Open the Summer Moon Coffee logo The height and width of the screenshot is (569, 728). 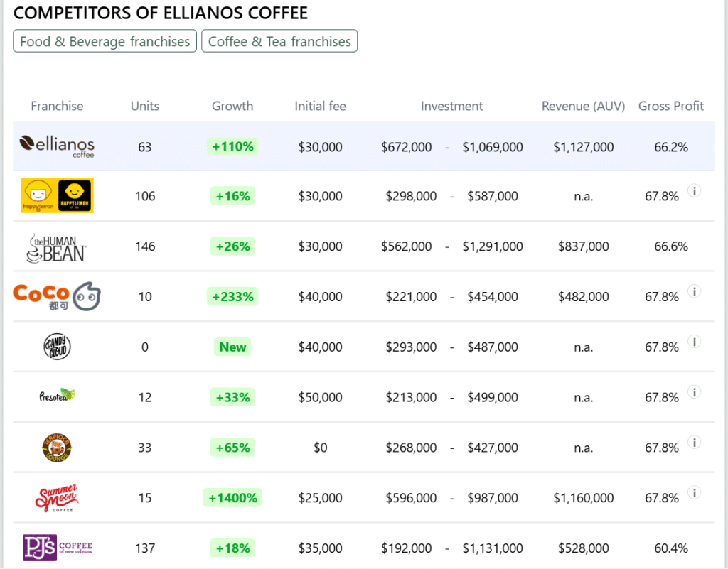[x=57, y=497]
